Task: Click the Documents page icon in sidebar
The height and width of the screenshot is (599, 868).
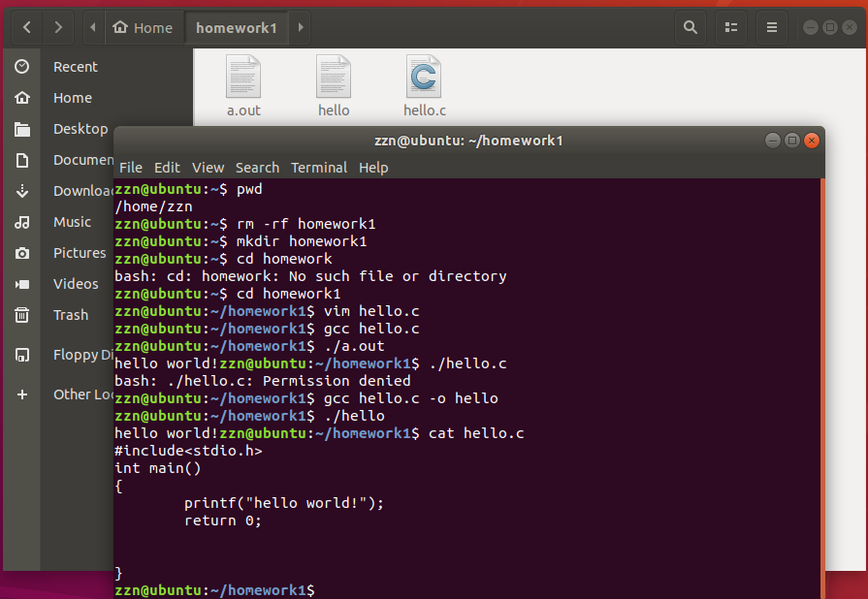Action: [22, 160]
